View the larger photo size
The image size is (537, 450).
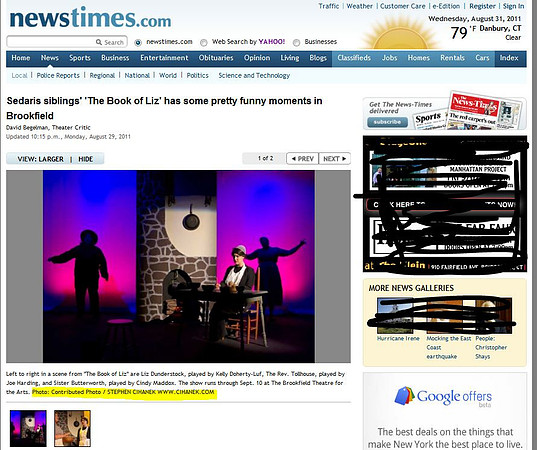point(40,159)
